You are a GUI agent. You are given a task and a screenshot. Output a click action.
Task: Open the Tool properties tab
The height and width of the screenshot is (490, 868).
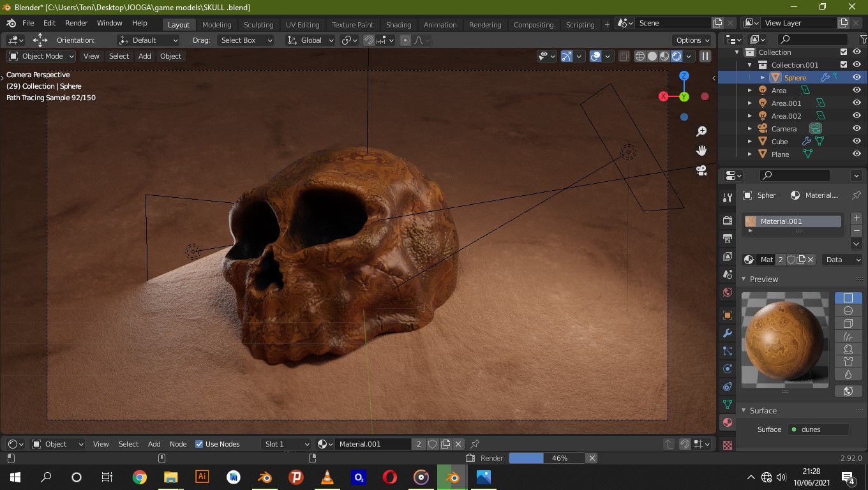coord(727,198)
